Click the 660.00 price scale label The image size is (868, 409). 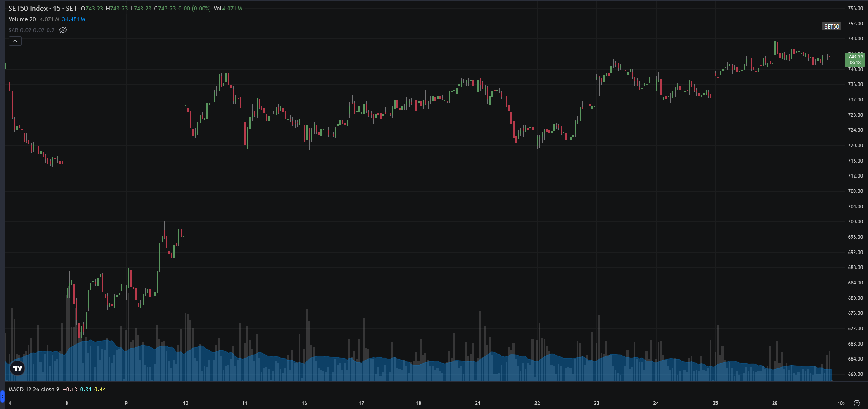pyautogui.click(x=855, y=374)
